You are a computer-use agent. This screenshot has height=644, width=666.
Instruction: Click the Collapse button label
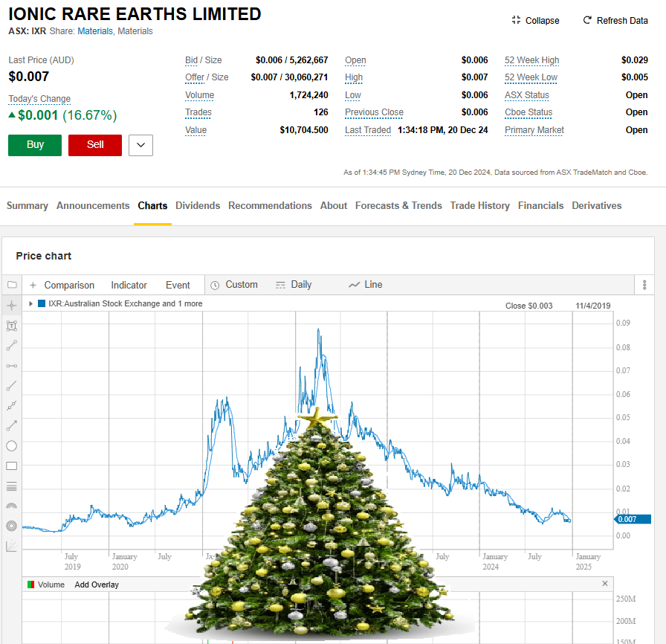coord(543,20)
